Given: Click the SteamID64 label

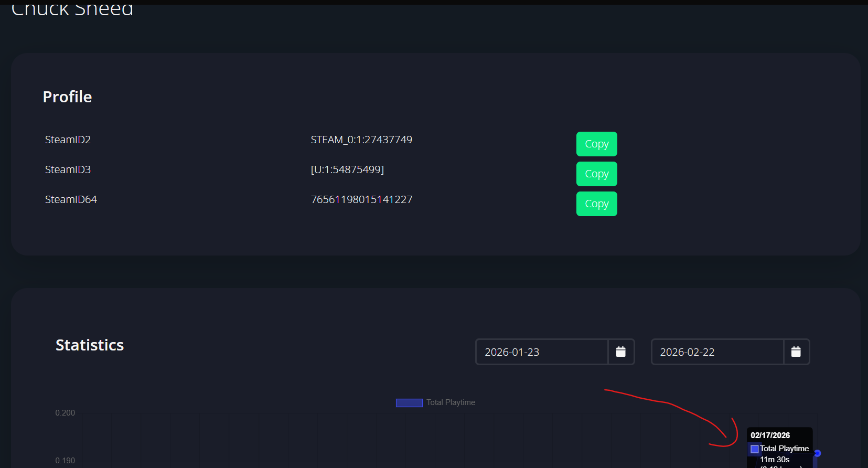Looking at the screenshot, I should [x=71, y=199].
